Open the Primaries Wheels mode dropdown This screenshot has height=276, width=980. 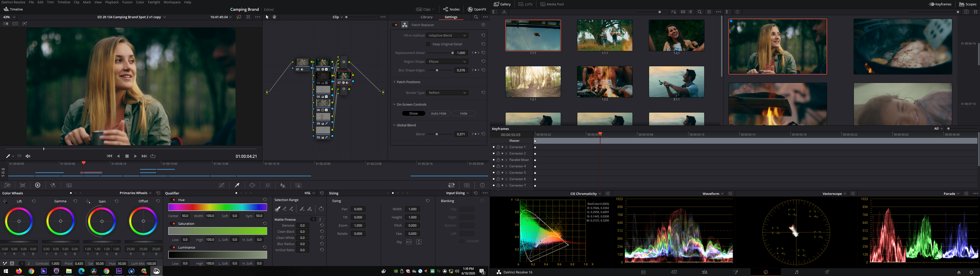point(135,193)
